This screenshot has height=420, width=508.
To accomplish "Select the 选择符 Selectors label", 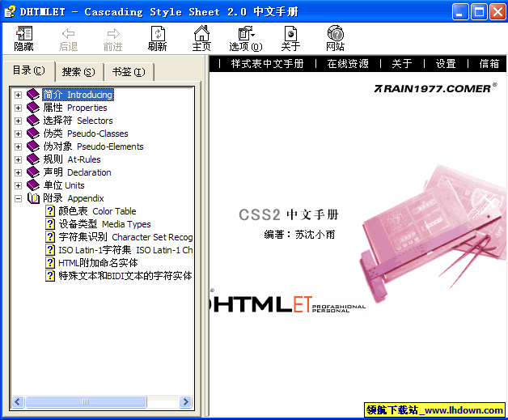I will point(78,121).
